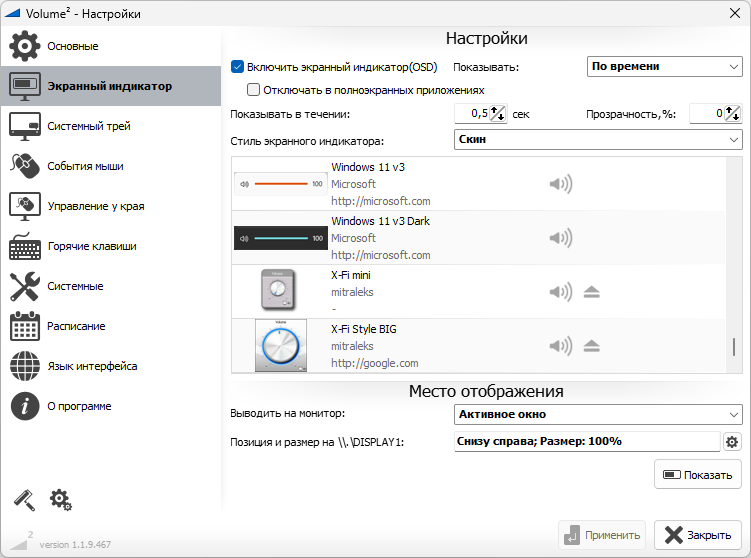Select the Windows 11 v3 Dark skin thumbnail
Image resolution: width=751 pixels, height=558 pixels.
click(x=281, y=238)
